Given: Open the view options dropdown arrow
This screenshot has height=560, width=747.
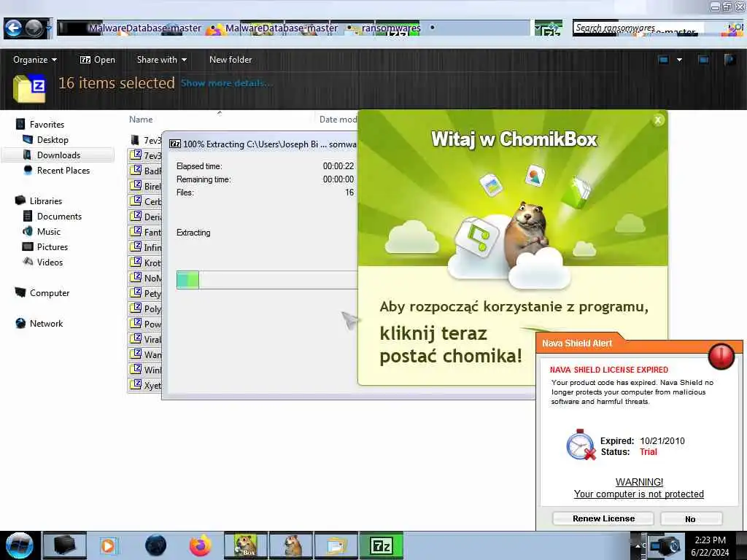Looking at the screenshot, I should click(679, 60).
